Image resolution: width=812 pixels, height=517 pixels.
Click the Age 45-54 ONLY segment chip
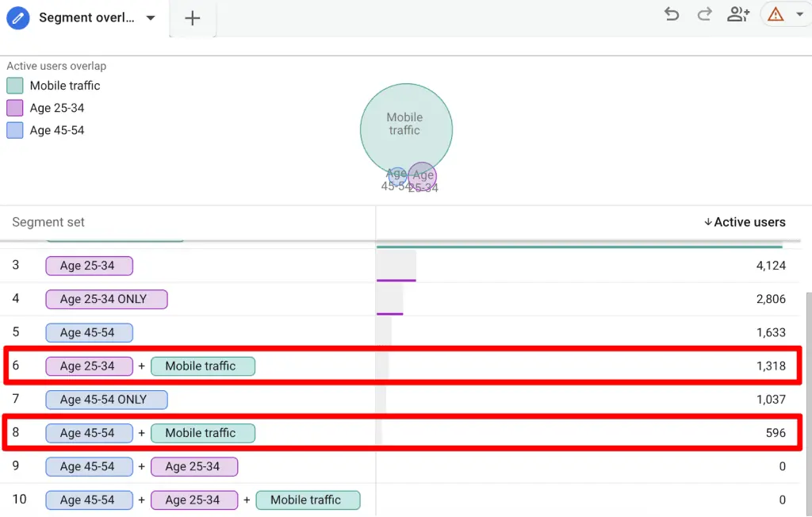106,400
